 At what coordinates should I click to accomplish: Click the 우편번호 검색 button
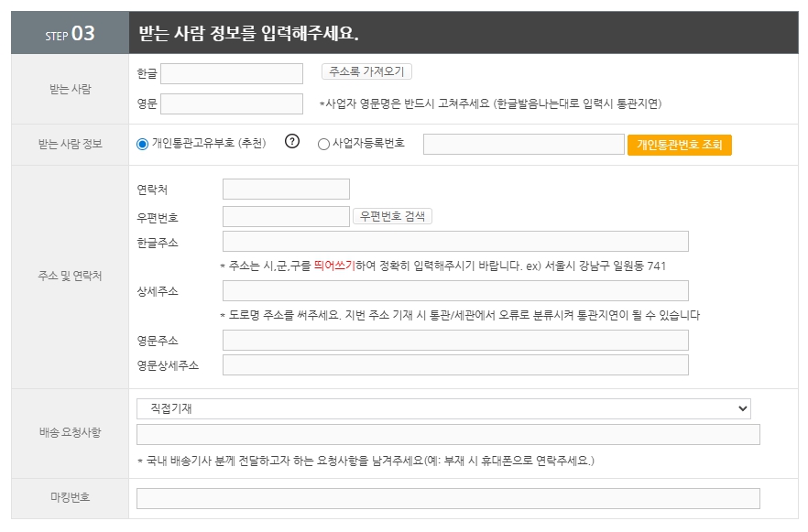pyautogui.click(x=392, y=217)
